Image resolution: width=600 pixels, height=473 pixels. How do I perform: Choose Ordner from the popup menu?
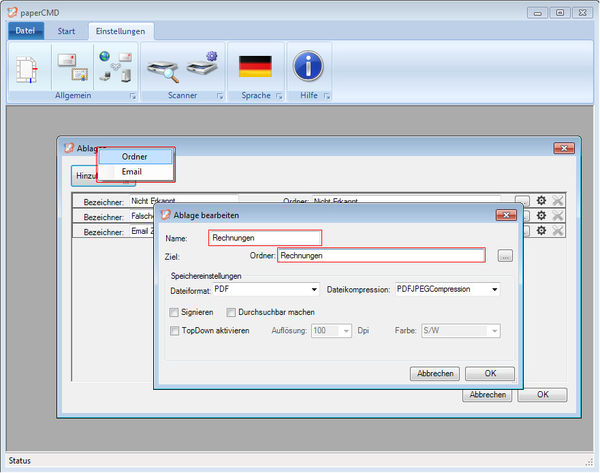135,157
